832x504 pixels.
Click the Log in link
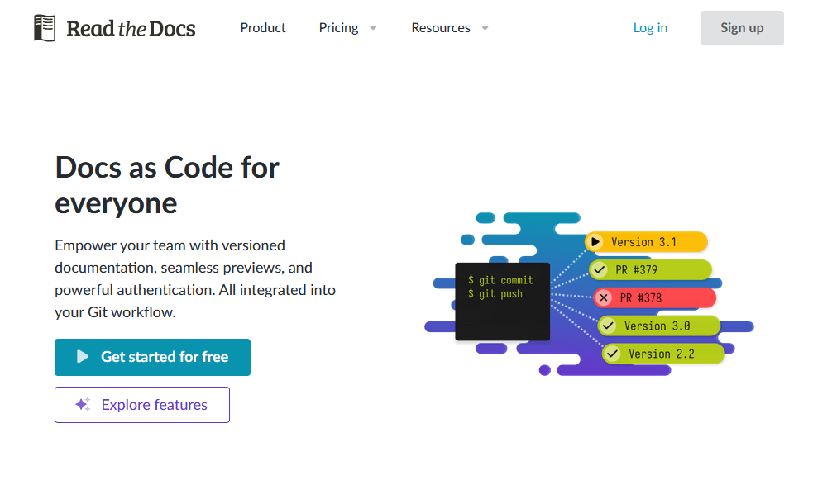(x=650, y=28)
